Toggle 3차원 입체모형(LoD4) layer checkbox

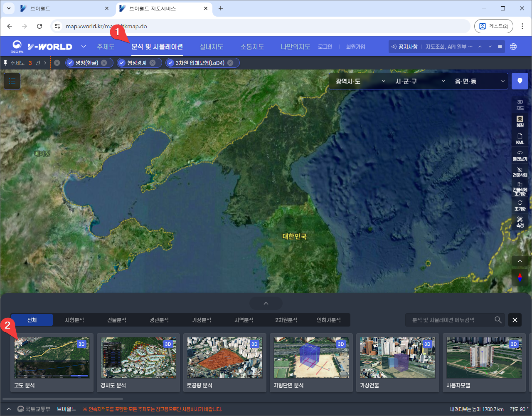[170, 63]
